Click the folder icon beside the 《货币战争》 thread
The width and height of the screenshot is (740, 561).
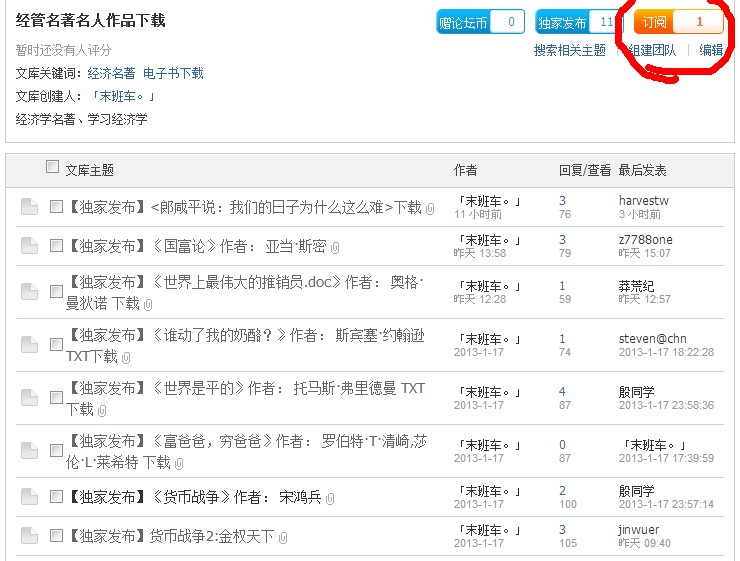[x=29, y=497]
